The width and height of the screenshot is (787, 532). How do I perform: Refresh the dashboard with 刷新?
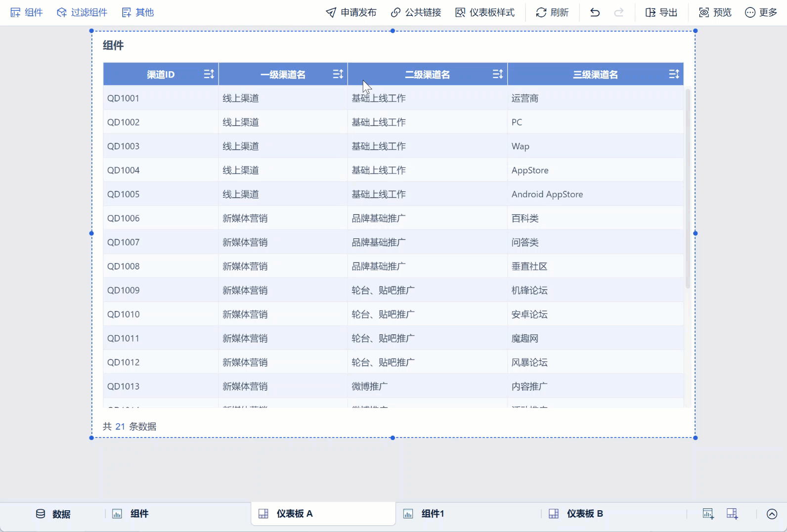tap(552, 12)
